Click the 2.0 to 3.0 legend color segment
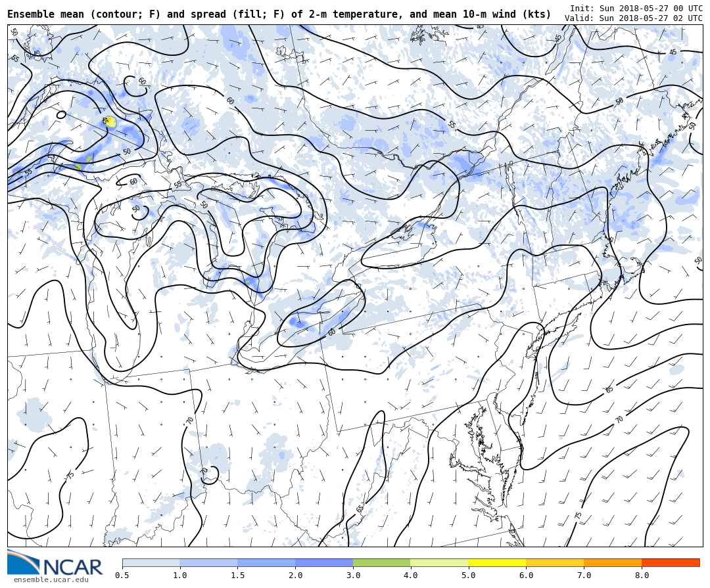Screen dimensions: 710x588 324,562
